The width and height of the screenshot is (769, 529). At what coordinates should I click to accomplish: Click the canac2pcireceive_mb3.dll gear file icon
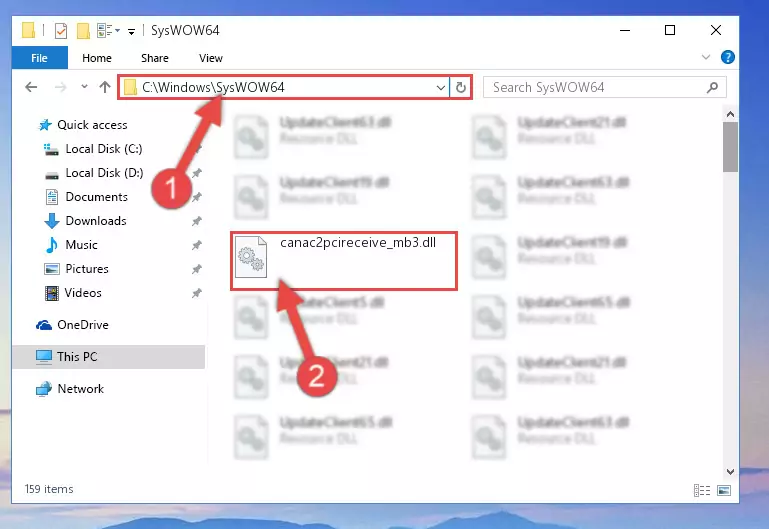click(251, 257)
